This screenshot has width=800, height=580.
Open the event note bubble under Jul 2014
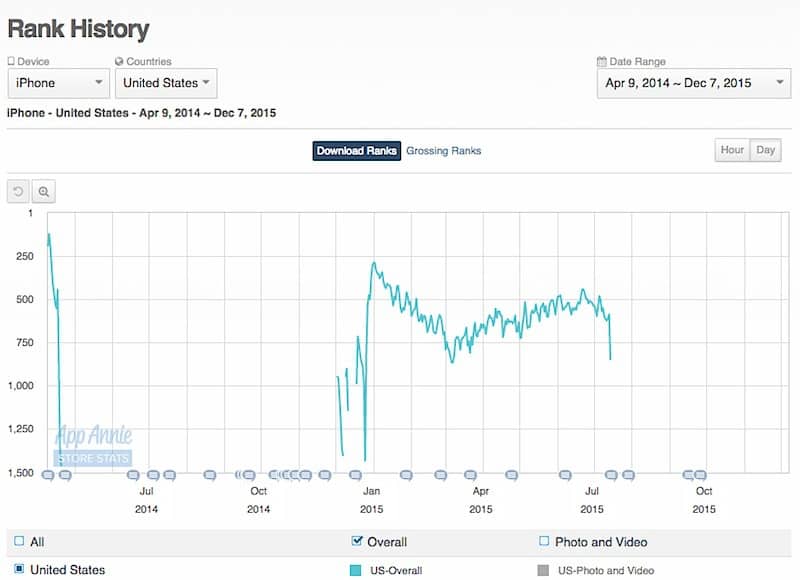152,476
